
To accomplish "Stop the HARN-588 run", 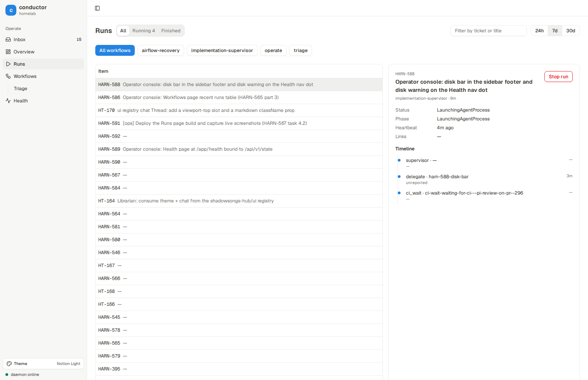I will point(558,77).
